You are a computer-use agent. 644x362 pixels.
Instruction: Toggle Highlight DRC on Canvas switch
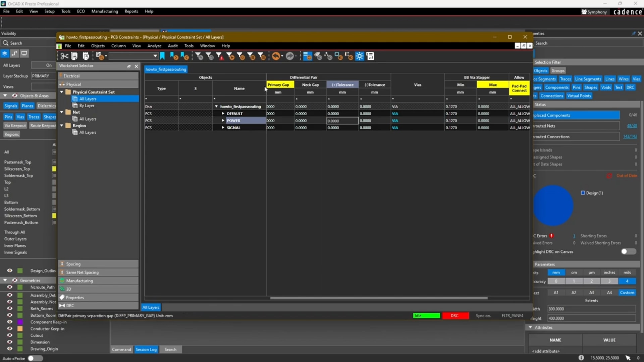[x=628, y=251]
